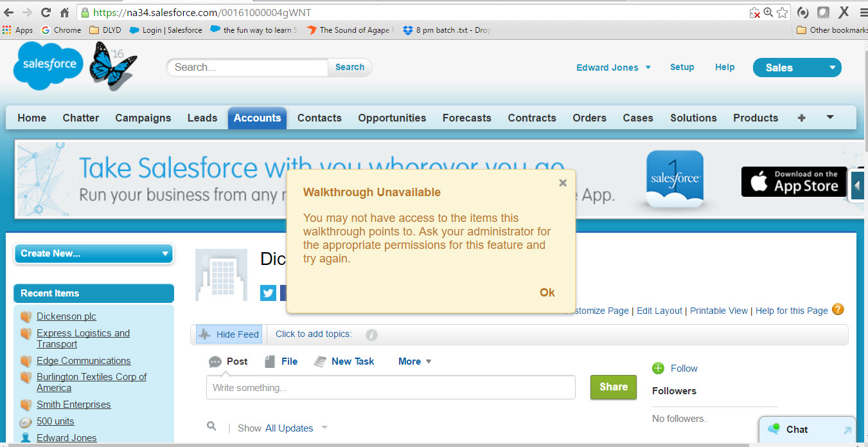Image resolution: width=868 pixels, height=447 pixels.
Task: Toggle Hide Feed on the account
Action: coord(228,334)
